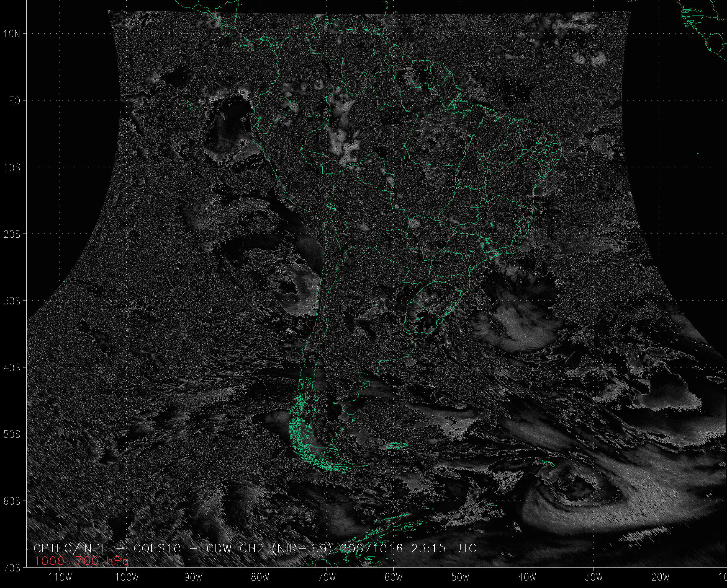This screenshot has height=588, width=727.
Task: Click the 40S latitude label
Action: (12, 368)
